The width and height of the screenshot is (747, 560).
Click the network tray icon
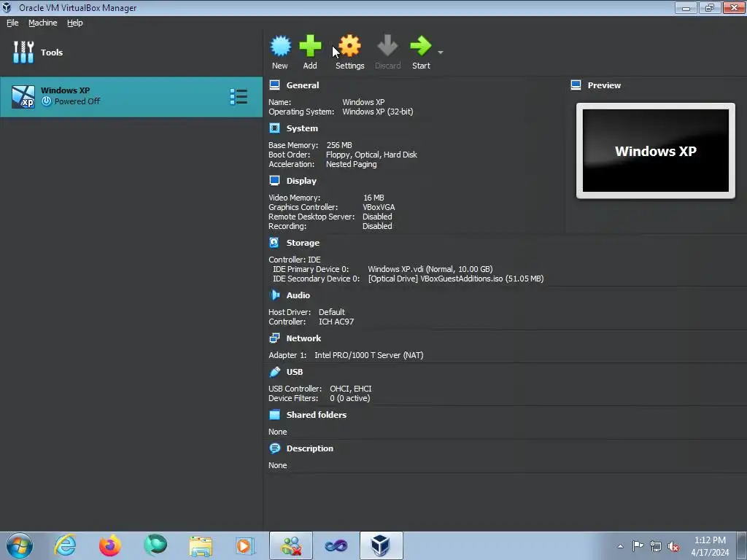(x=656, y=547)
